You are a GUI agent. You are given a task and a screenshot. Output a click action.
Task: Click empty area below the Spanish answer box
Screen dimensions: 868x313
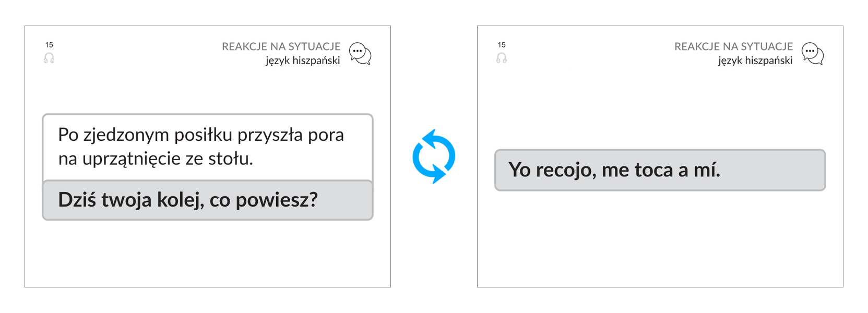click(660, 237)
